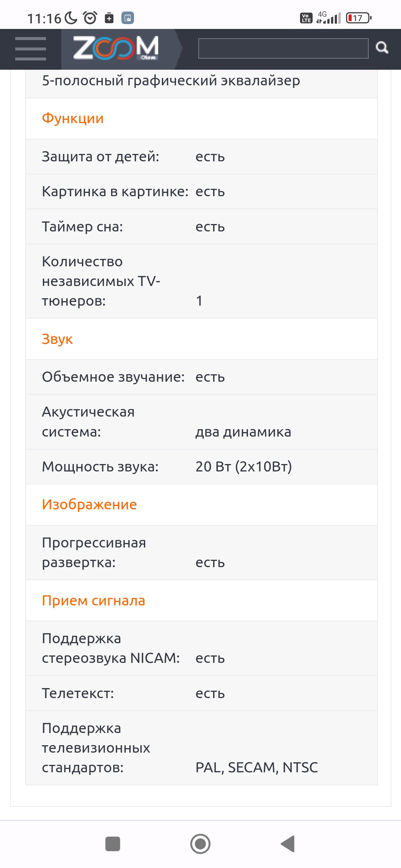Open the hamburger navigation menu

pyautogui.click(x=30, y=49)
